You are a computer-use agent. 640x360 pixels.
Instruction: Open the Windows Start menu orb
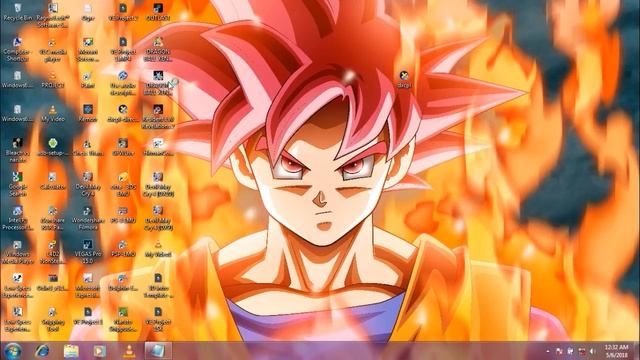[13, 351]
